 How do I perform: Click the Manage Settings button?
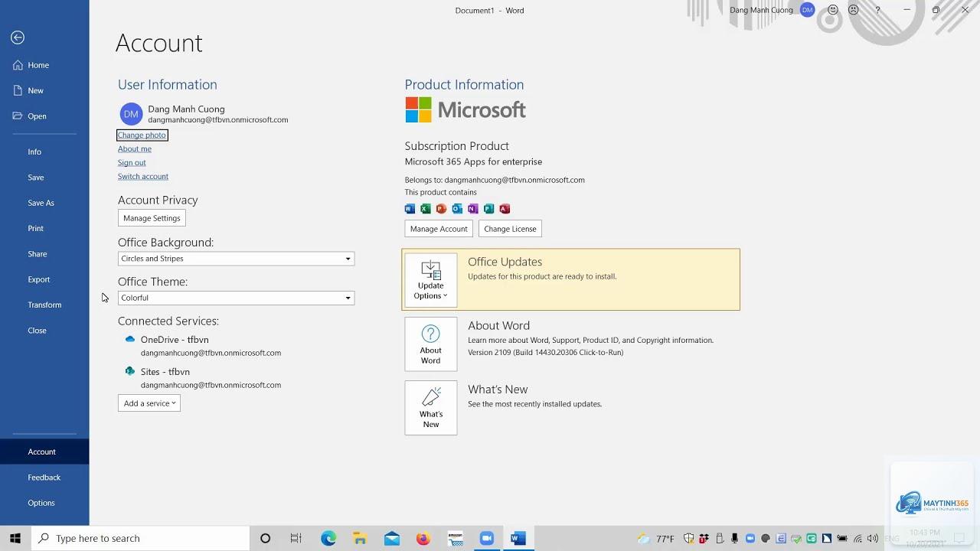click(x=152, y=218)
